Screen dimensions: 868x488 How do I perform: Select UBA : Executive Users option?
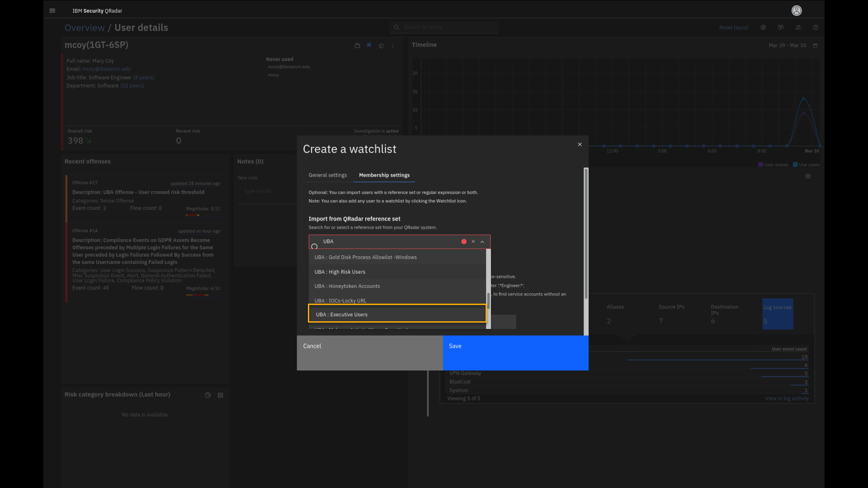(x=397, y=314)
